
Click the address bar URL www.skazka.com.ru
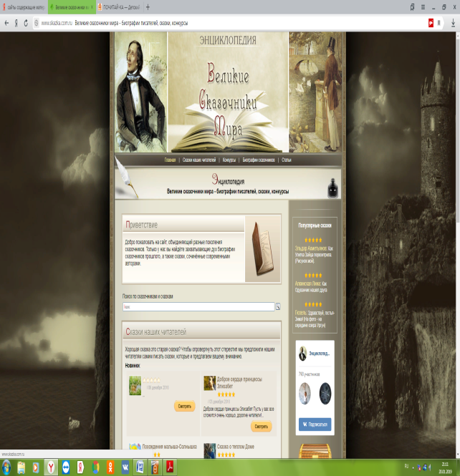(57, 23)
